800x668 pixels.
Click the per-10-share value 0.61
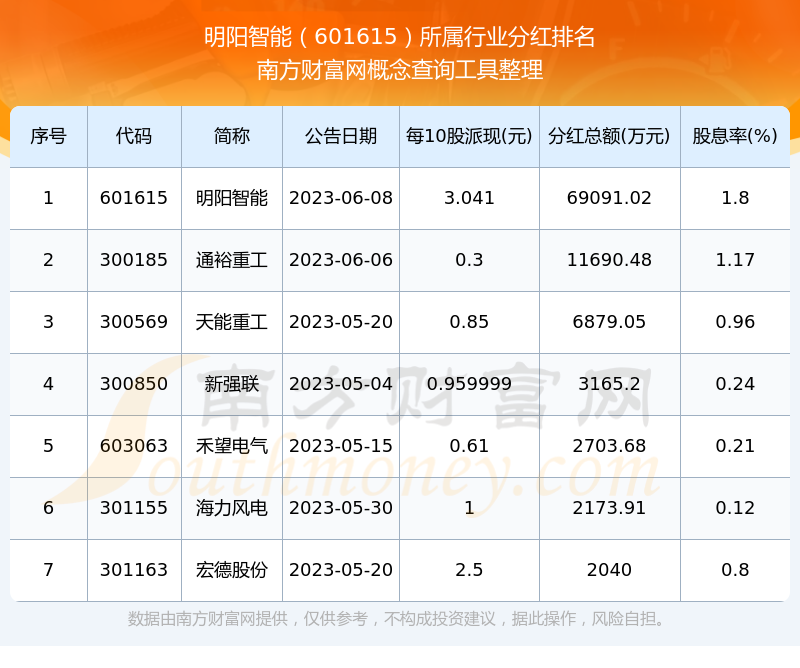coord(469,446)
